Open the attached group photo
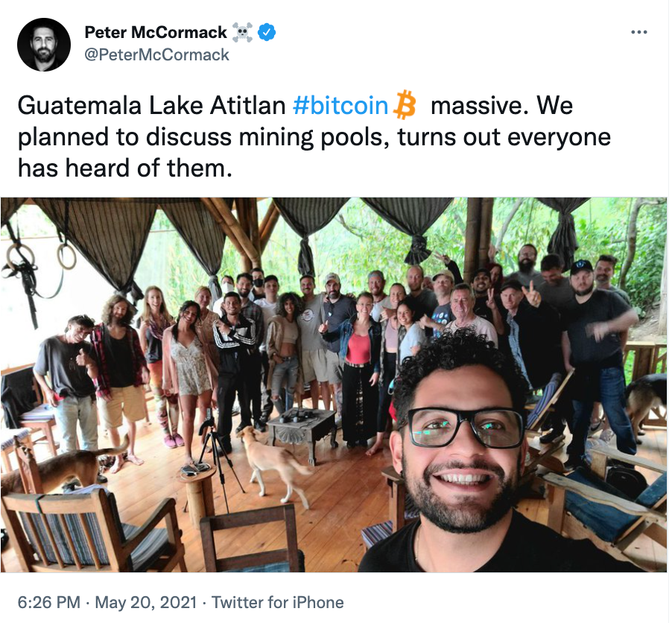This screenshot has height=623, width=672. (334, 385)
